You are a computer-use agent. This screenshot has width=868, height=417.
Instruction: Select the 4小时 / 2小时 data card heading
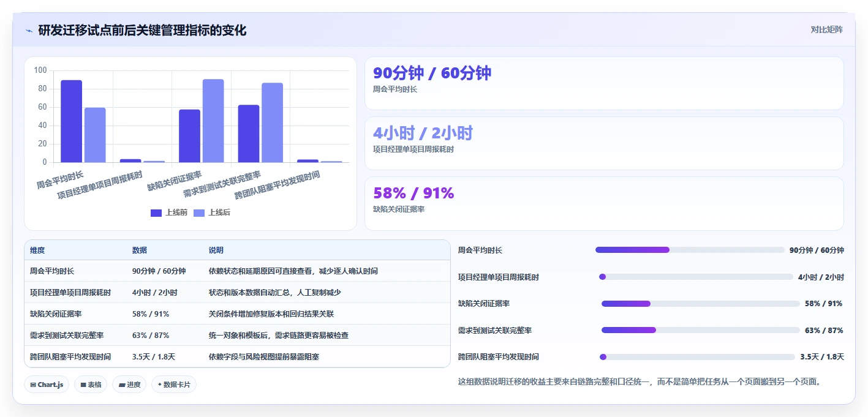(423, 133)
